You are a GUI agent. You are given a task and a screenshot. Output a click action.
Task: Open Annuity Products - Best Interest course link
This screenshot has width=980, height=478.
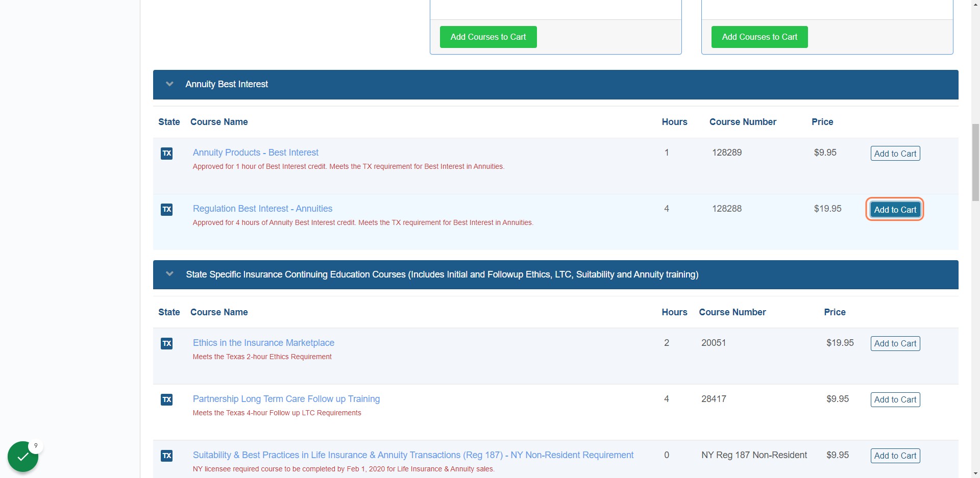256,153
